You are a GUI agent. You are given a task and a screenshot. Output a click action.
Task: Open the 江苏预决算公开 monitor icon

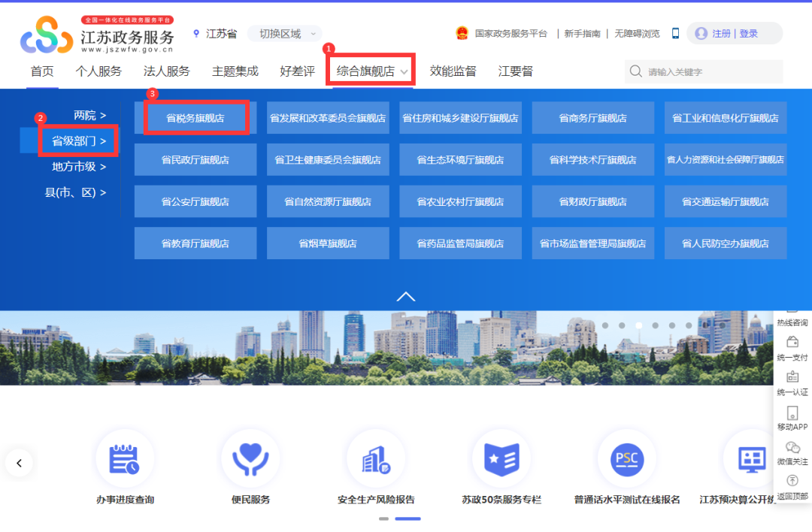point(752,459)
